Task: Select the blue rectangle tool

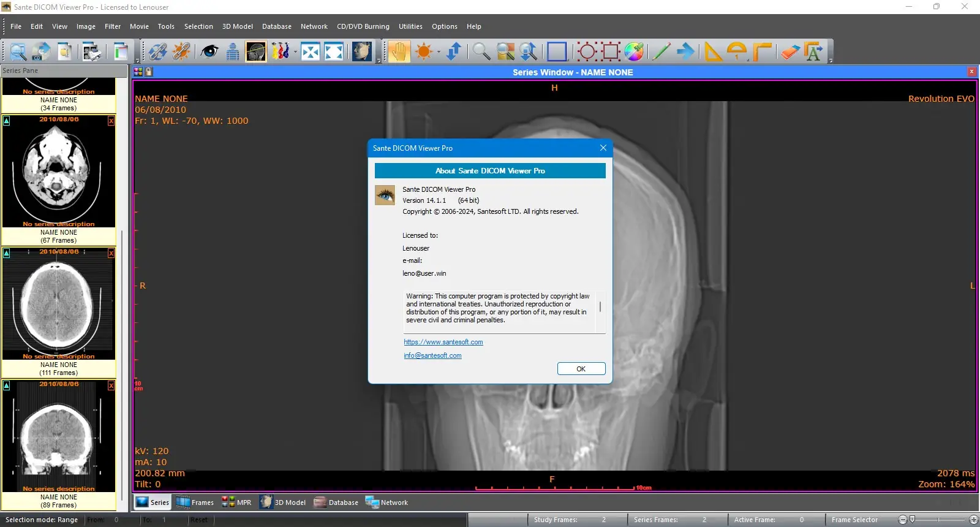Action: (557, 51)
